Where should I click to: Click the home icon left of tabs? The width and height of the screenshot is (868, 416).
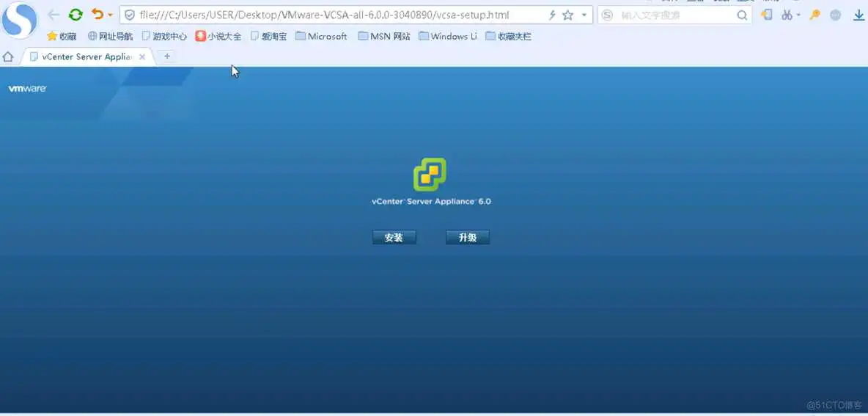tap(8, 56)
